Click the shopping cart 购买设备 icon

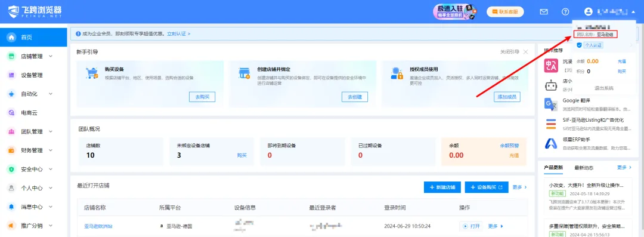[x=92, y=73]
